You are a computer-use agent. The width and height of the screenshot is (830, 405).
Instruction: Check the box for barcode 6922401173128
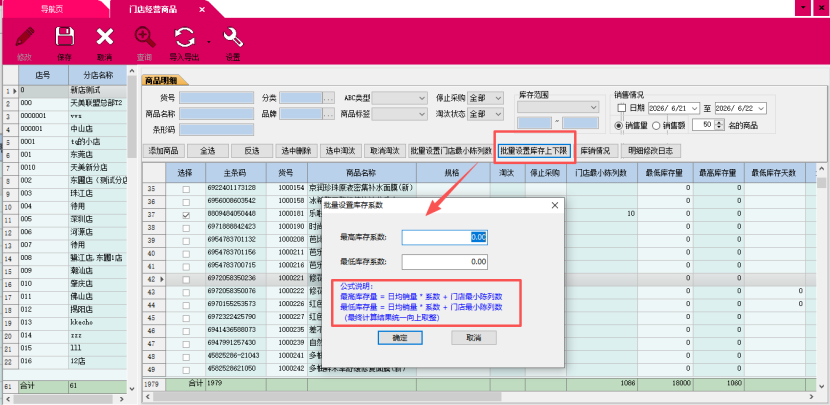click(x=186, y=189)
